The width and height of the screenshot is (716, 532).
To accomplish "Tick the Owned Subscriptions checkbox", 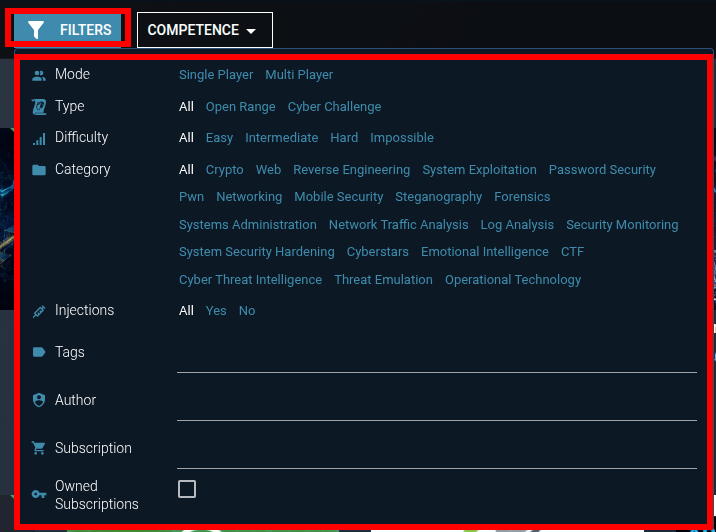I will pos(187,489).
